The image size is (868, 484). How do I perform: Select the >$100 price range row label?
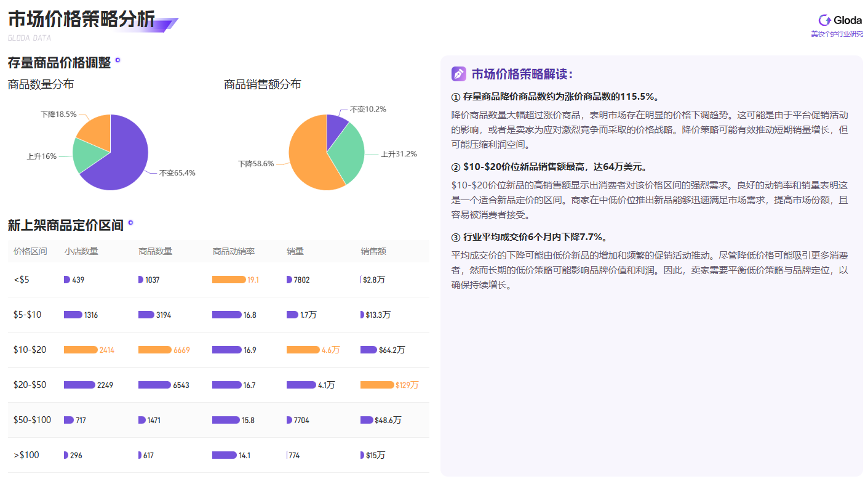[x=26, y=455]
